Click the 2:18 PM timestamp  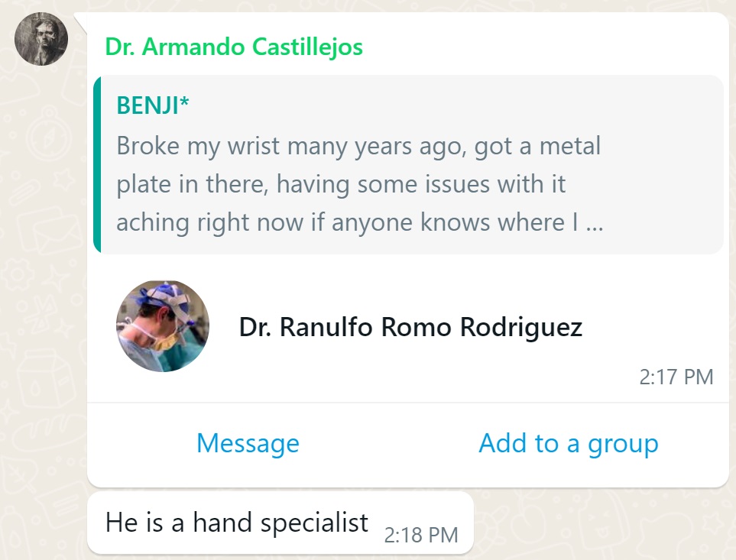click(x=421, y=535)
